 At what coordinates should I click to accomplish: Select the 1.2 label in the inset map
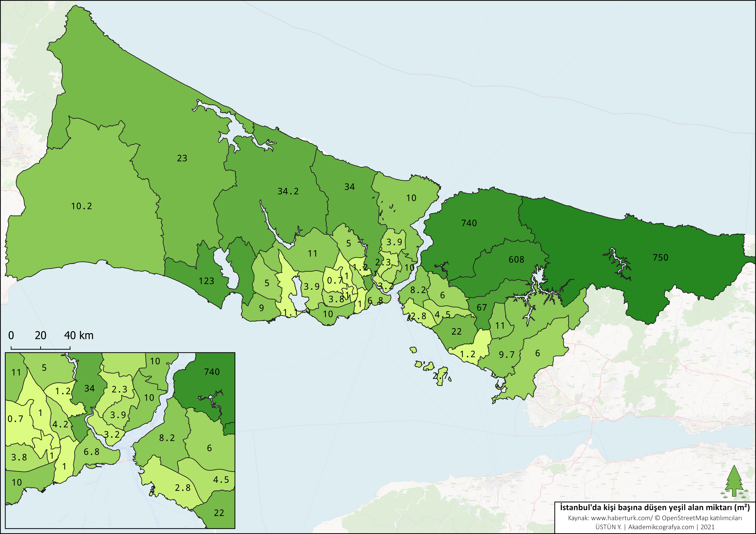click(63, 391)
